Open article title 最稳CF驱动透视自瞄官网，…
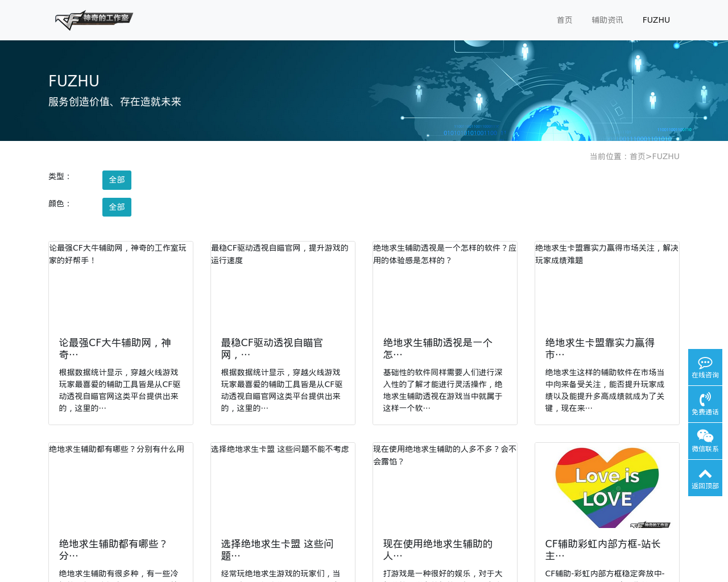728x582 pixels. pos(272,348)
